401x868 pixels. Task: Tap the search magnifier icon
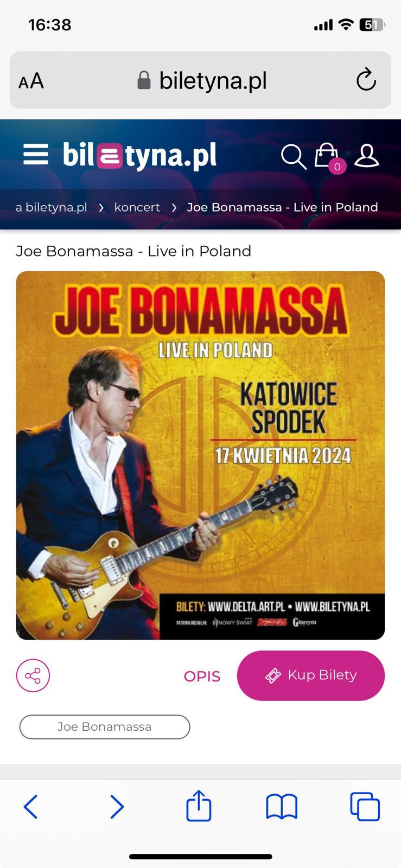tap(294, 156)
